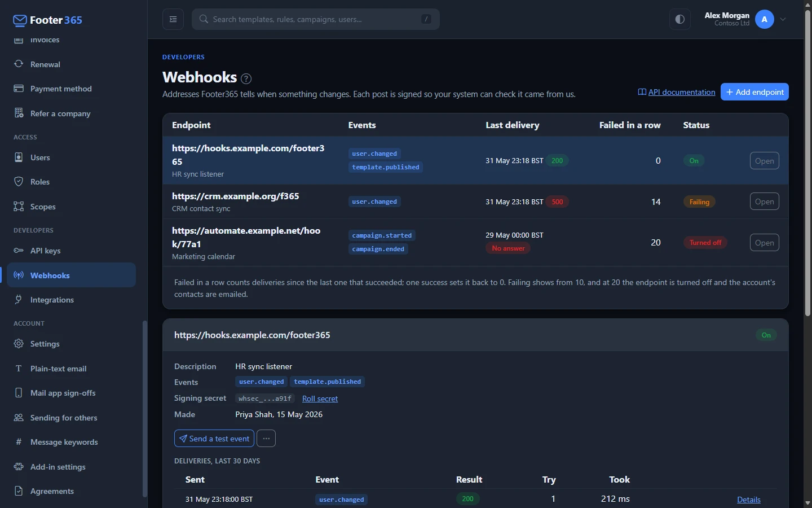Expand the account chevron next to the avatar

coord(783,19)
